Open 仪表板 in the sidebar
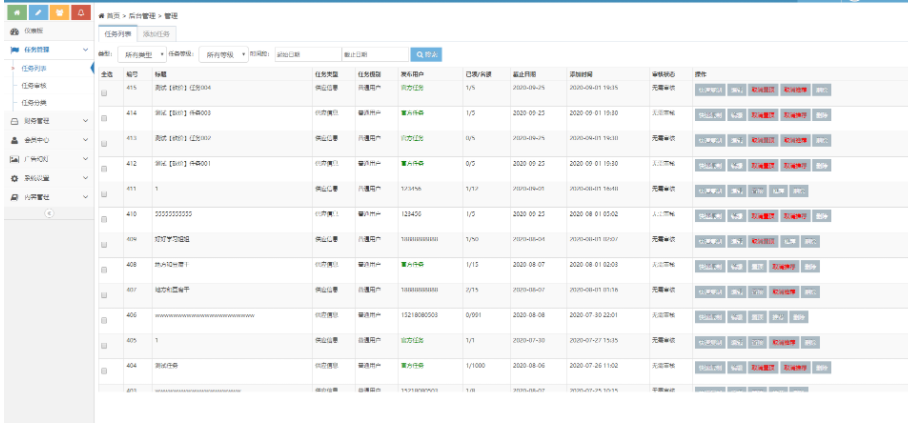This screenshot has width=908, height=423. tap(34, 31)
